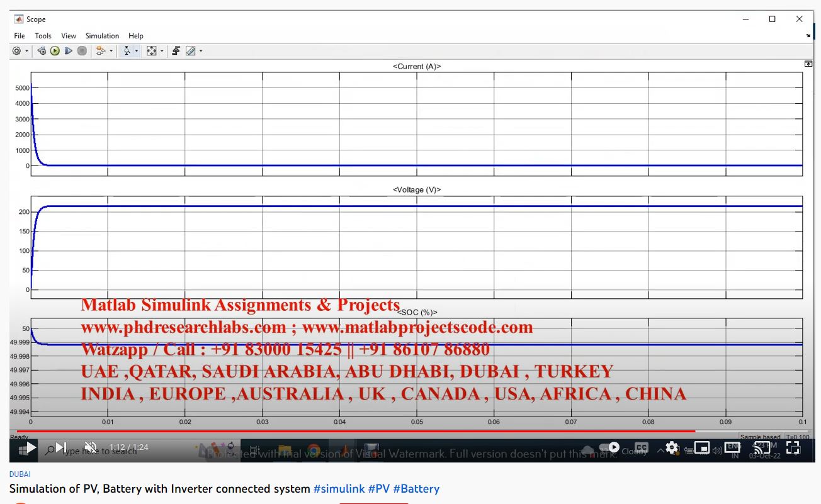Click the Highlight Simulink block icon
Image resolution: width=821 pixels, height=504 pixels.
click(101, 51)
